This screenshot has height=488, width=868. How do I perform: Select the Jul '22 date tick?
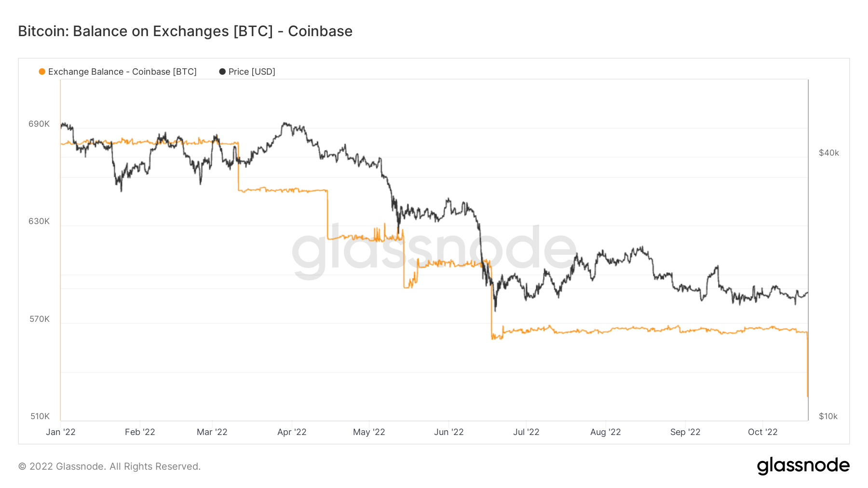coord(526,432)
